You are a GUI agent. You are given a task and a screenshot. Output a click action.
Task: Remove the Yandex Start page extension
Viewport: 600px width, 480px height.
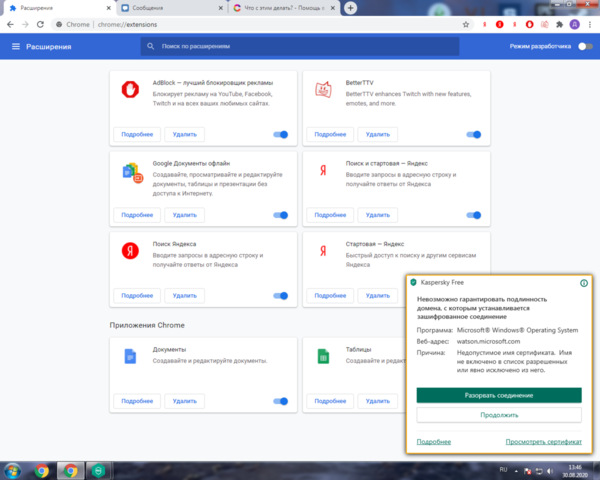(x=378, y=296)
